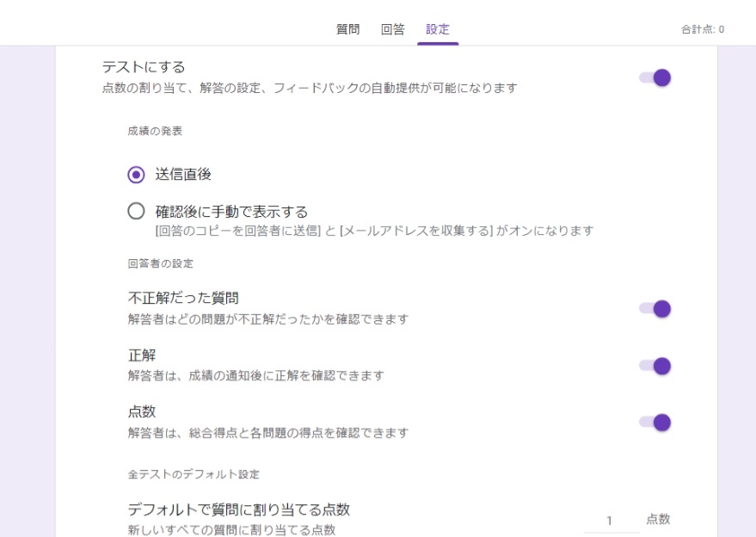Click the テストにする heading text

click(144, 67)
